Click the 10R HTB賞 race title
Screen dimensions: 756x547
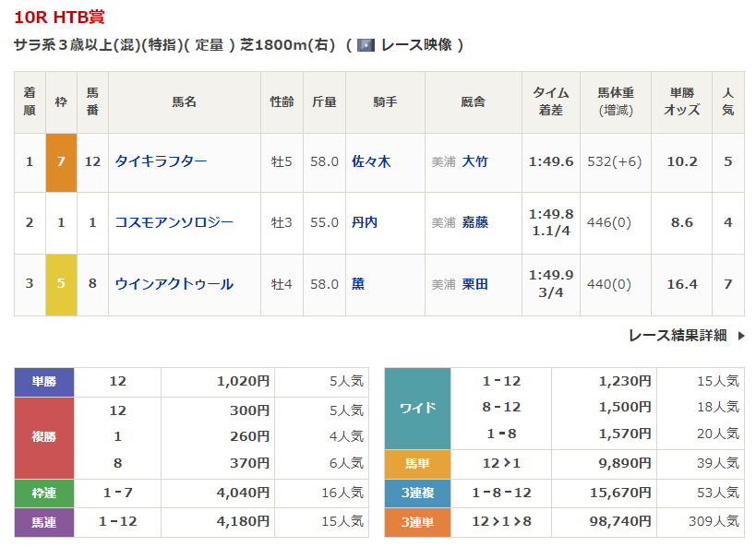(65, 18)
